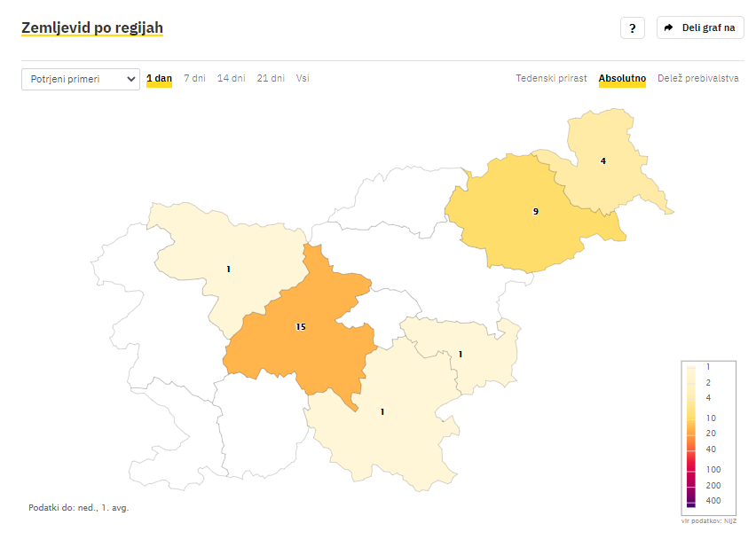This screenshot has width=756, height=547.
Task: Click the orange region labeled 15
Action: click(x=301, y=327)
